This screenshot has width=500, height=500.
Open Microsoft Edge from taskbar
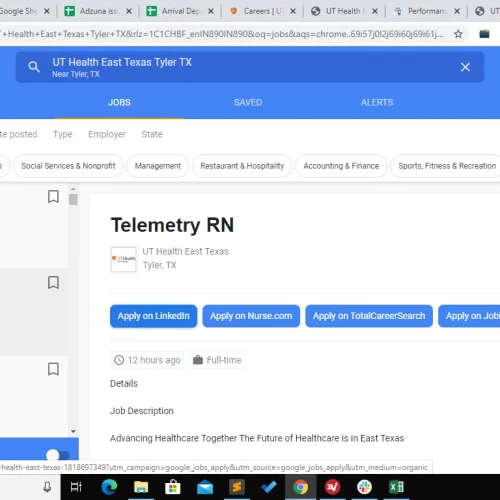click(109, 487)
